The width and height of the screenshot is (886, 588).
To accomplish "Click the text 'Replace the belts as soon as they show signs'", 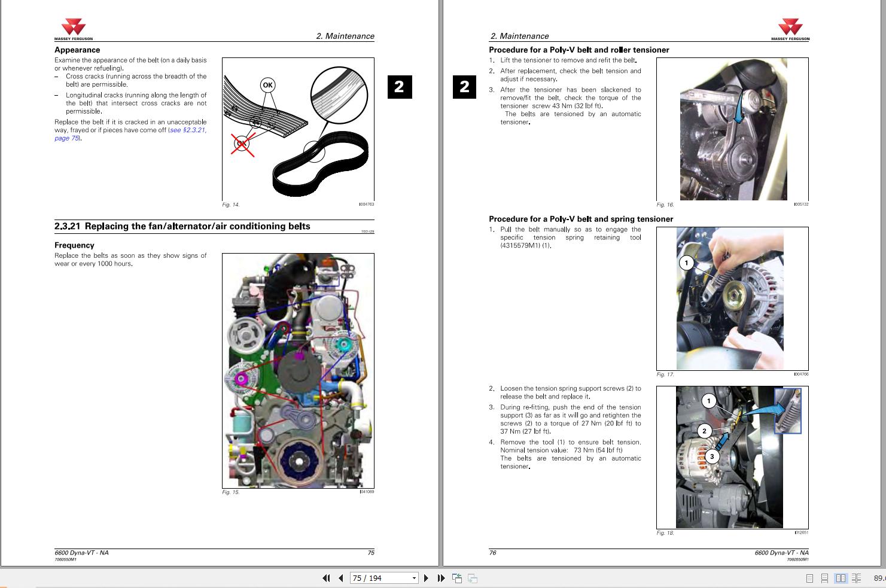I will pos(130,255).
